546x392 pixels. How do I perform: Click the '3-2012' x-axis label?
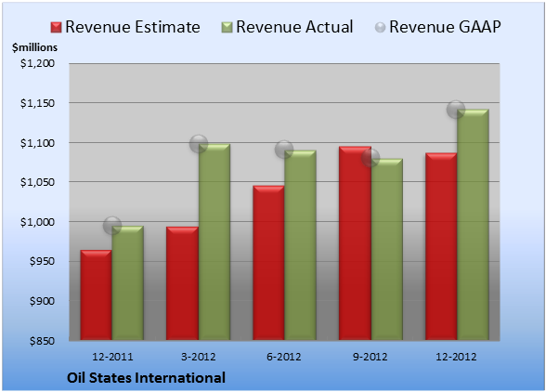tap(199, 357)
